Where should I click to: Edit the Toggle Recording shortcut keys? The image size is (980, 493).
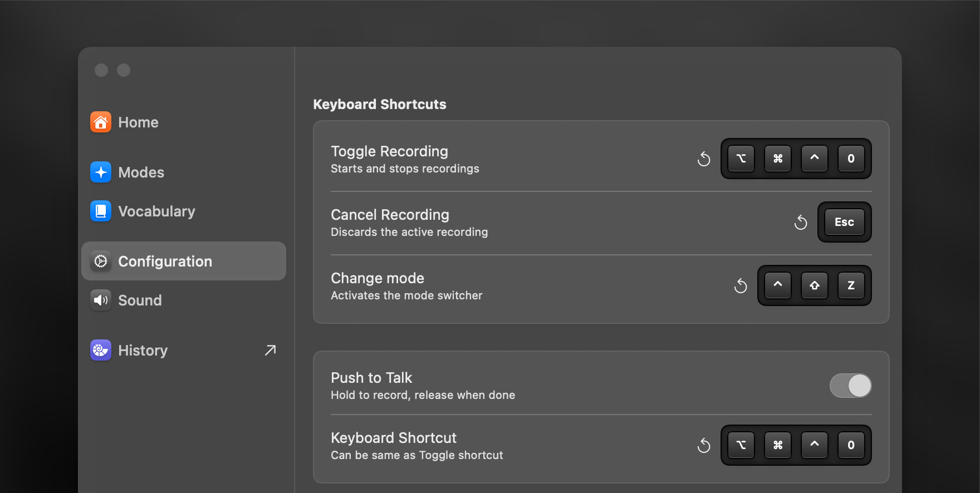click(796, 159)
